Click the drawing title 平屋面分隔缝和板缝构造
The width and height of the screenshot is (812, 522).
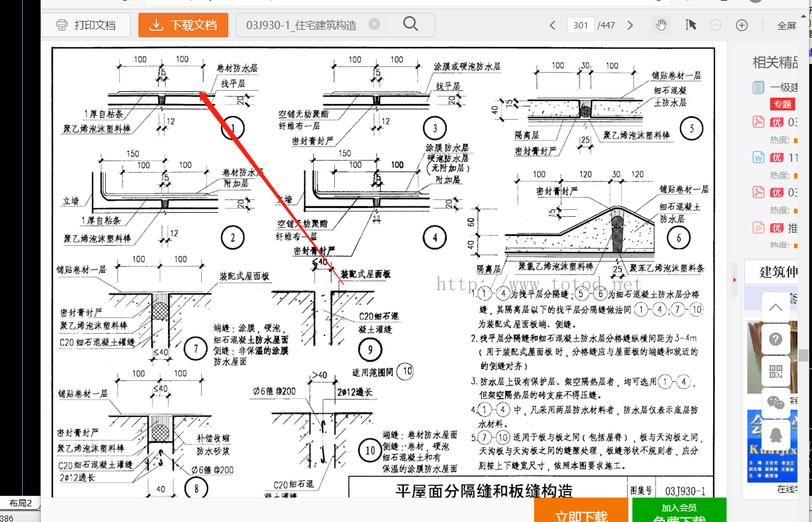coord(484,491)
